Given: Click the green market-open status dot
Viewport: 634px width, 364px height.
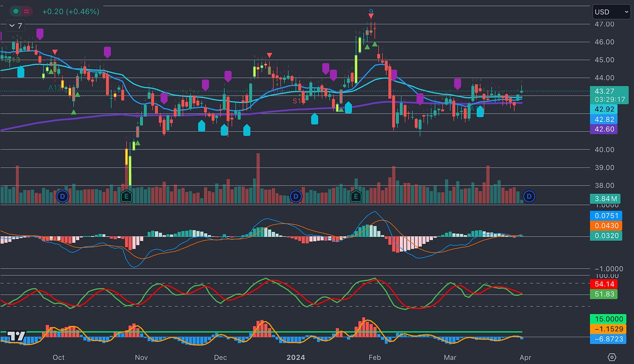Looking at the screenshot, I should pyautogui.click(x=16, y=11).
